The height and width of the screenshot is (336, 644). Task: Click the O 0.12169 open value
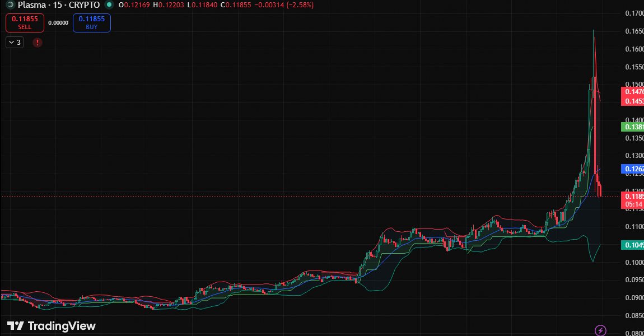[134, 5]
